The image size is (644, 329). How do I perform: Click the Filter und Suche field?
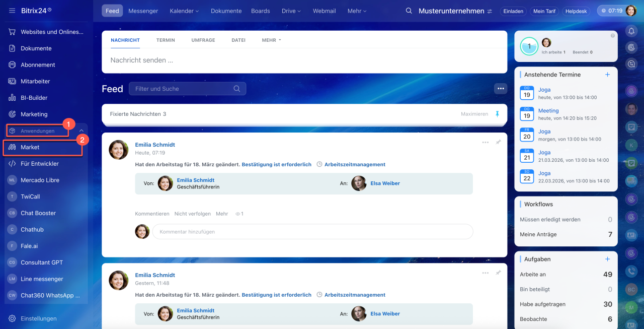pyautogui.click(x=181, y=89)
